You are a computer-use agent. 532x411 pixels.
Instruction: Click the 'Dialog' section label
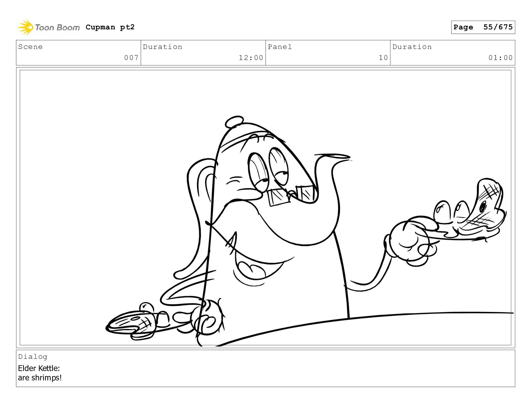click(x=33, y=357)
